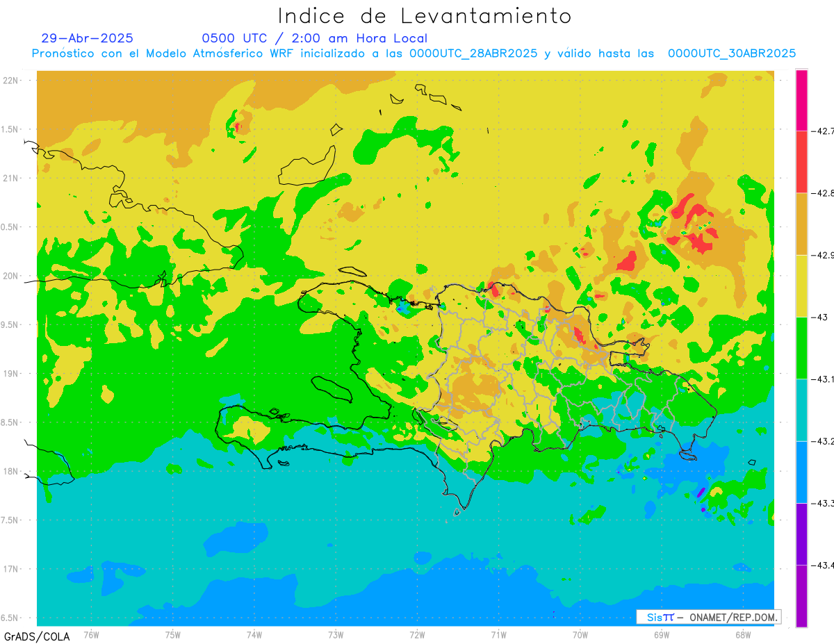Click the '22N' latitude label

click(11, 80)
